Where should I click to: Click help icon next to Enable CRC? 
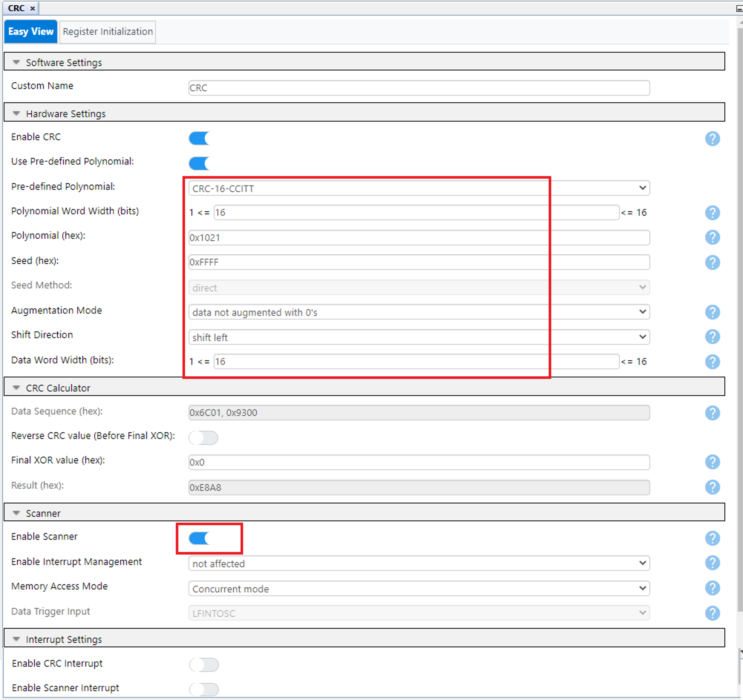pos(712,139)
